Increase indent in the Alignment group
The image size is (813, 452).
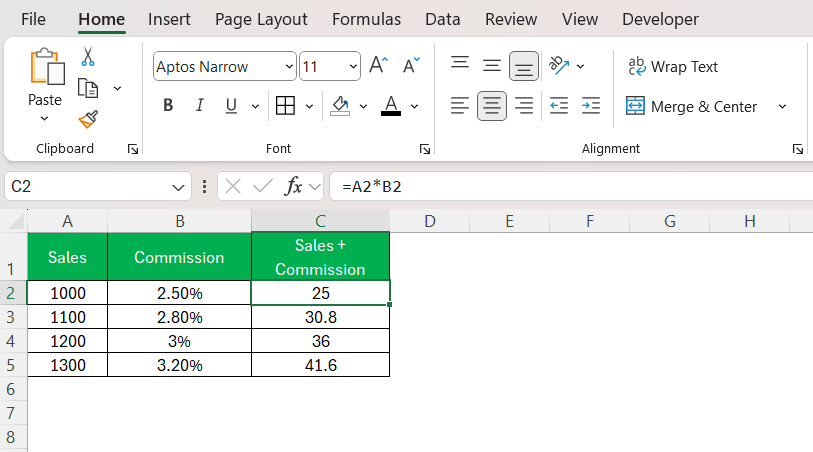pos(591,106)
